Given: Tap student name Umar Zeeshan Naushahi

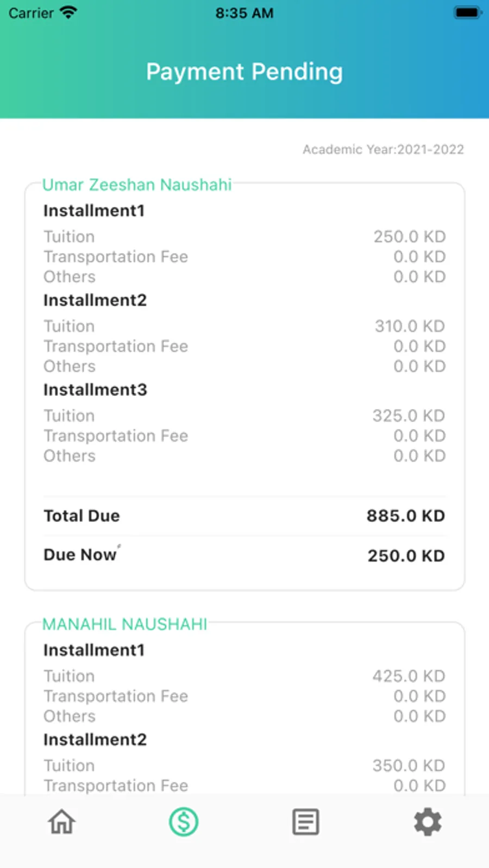Looking at the screenshot, I should (x=137, y=185).
